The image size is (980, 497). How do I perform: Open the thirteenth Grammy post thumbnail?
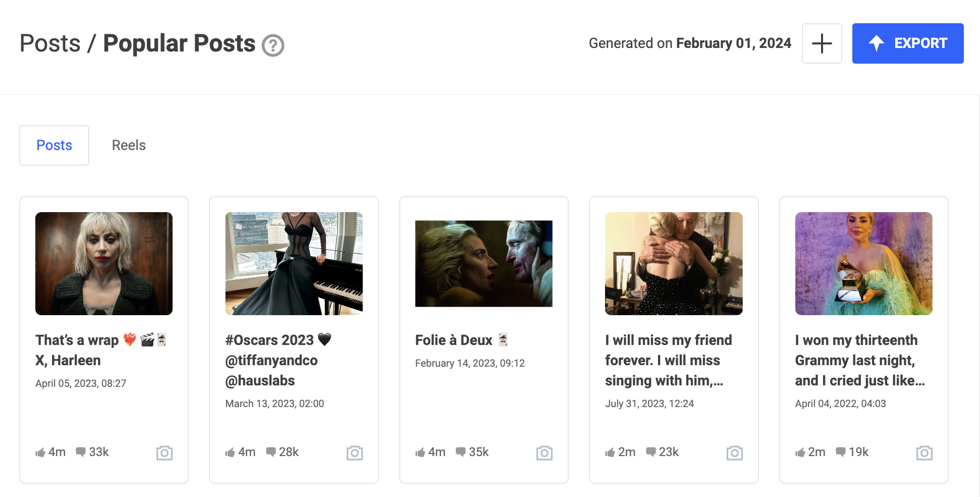click(x=863, y=264)
